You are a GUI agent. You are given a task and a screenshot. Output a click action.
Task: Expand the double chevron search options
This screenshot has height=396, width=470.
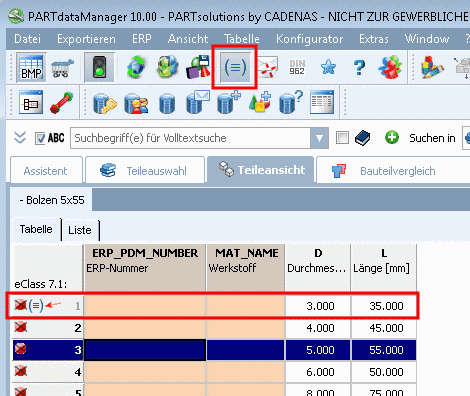click(20, 138)
